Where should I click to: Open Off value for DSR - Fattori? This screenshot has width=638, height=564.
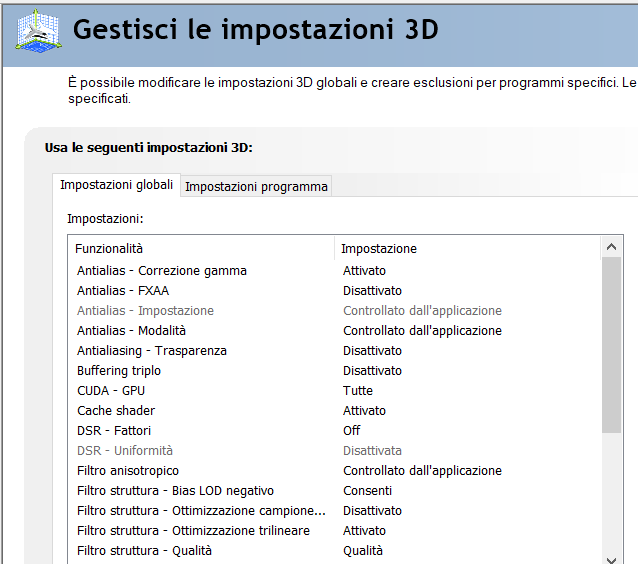pyautogui.click(x=352, y=430)
